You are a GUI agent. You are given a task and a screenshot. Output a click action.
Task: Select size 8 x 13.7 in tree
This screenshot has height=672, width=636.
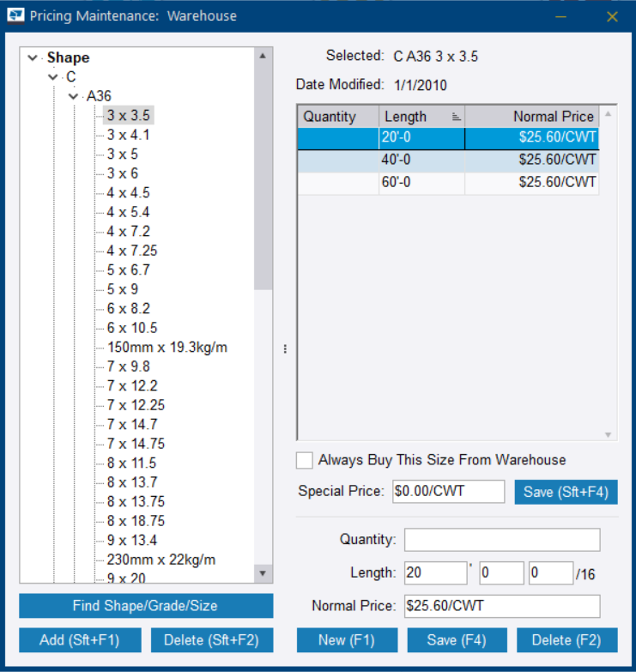[132, 482]
